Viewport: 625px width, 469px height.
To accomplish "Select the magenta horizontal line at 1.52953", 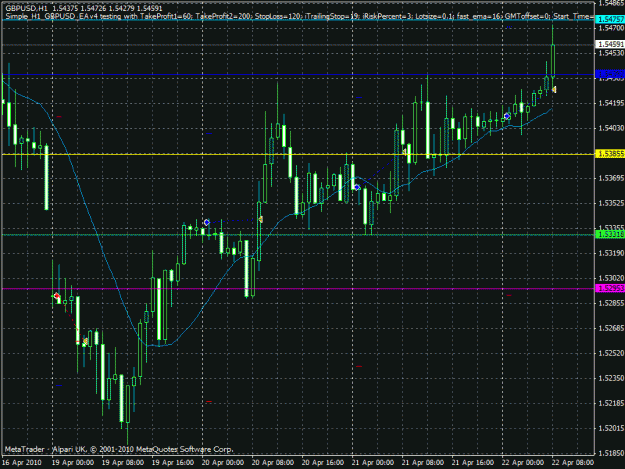I will click(298, 288).
